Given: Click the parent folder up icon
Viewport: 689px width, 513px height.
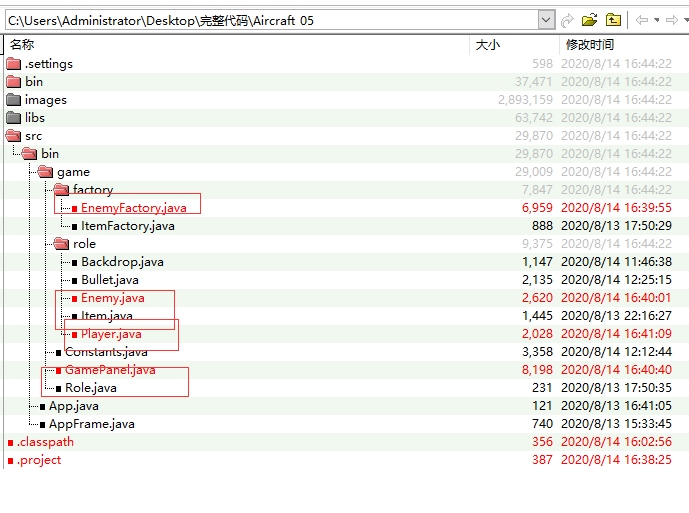Looking at the screenshot, I should (613, 20).
